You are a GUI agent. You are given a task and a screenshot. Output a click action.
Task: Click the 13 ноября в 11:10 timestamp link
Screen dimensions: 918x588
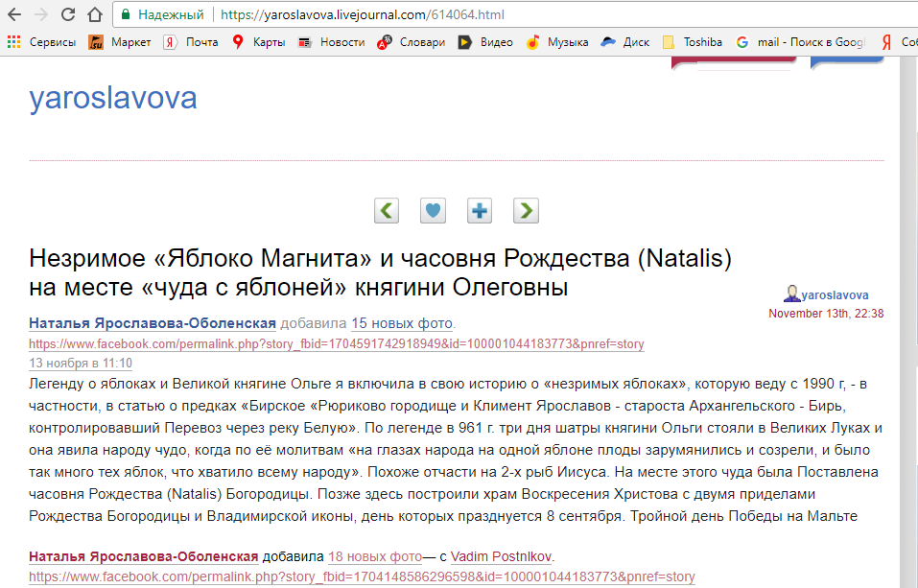pos(81,364)
